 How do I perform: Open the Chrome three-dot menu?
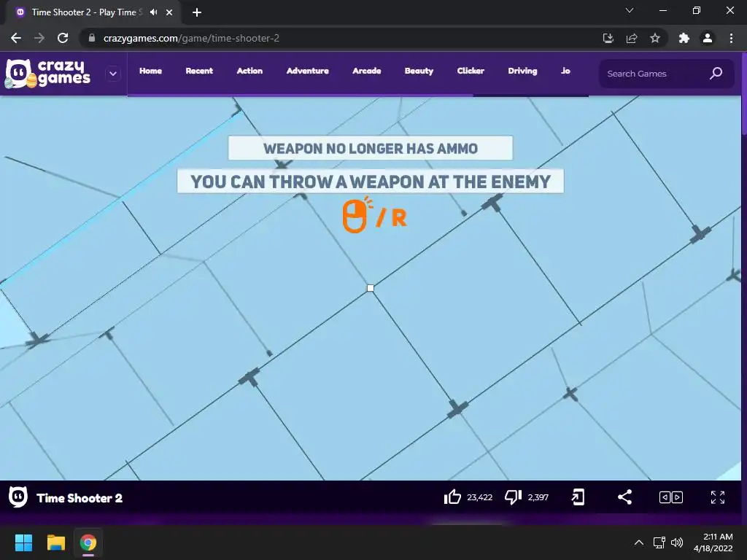click(x=731, y=38)
